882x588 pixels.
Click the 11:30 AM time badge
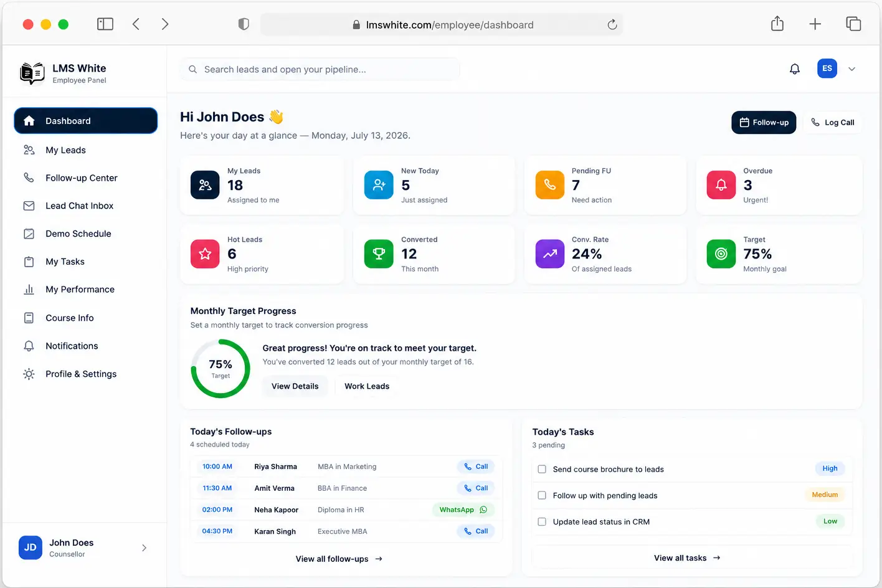point(217,488)
